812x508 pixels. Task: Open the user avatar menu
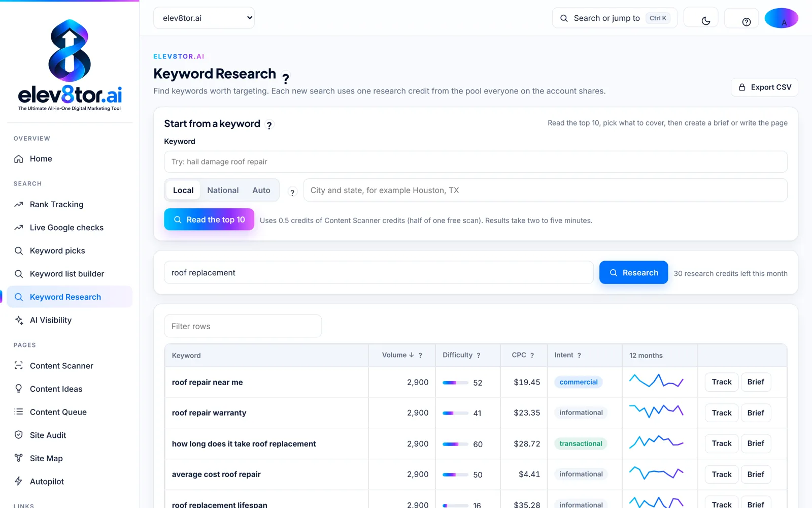click(x=781, y=18)
